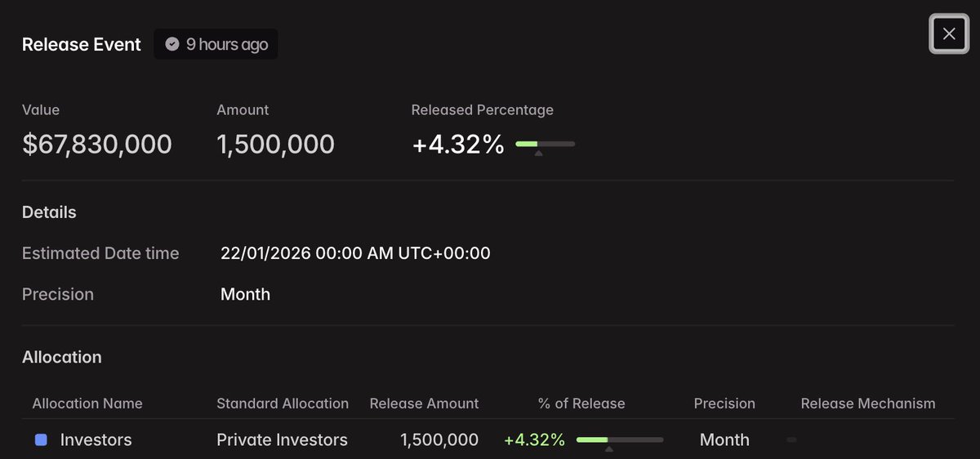Click the blue Investors color square
This screenshot has height=459, width=980.
(41, 440)
